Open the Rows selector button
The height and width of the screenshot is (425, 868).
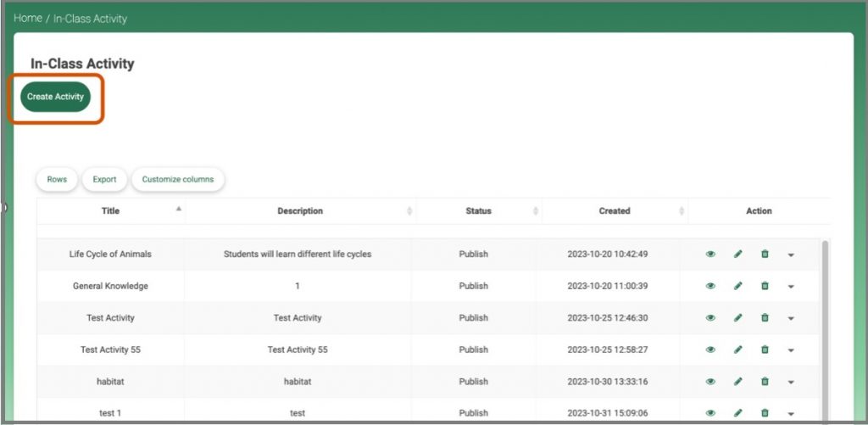[57, 180]
